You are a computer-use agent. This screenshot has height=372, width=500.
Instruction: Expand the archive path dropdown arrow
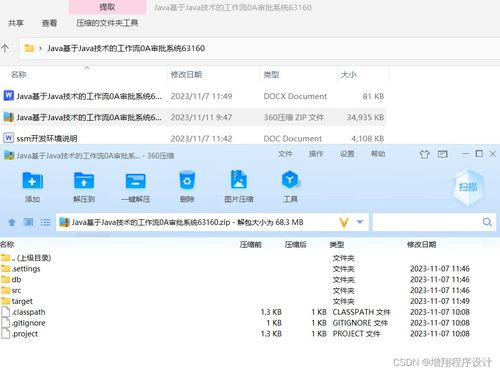pos(360,222)
